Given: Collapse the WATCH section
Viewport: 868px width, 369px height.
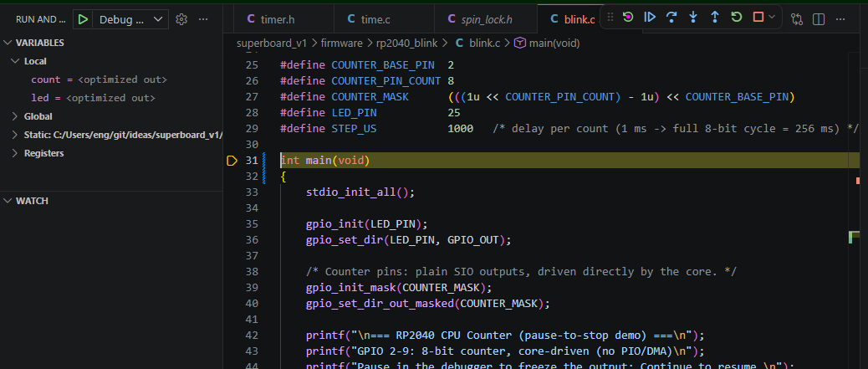Looking at the screenshot, I should [8, 201].
